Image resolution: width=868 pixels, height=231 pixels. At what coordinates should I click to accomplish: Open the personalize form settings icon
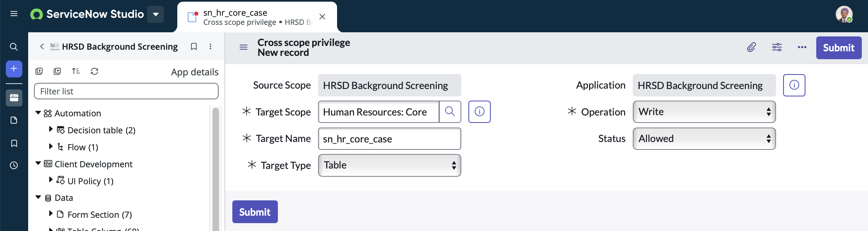[777, 47]
